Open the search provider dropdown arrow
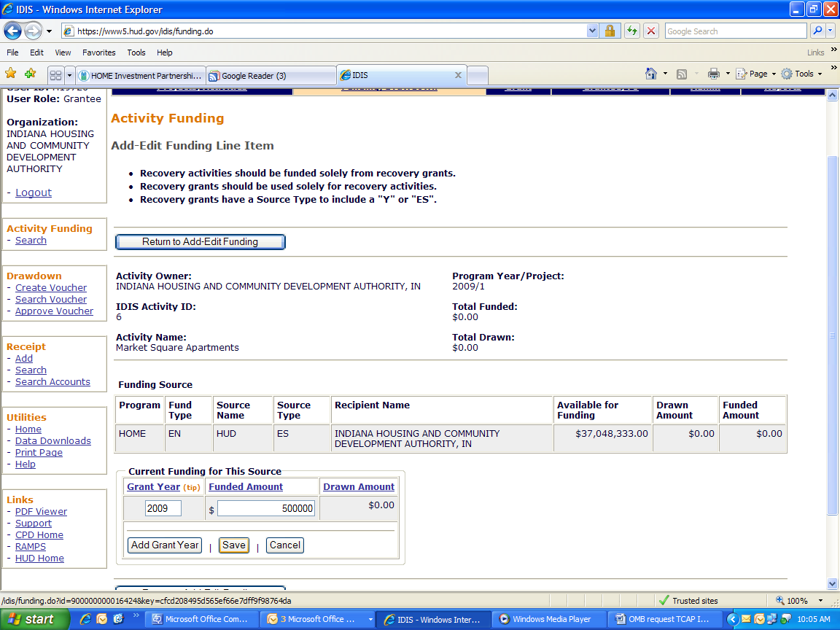 tap(831, 31)
